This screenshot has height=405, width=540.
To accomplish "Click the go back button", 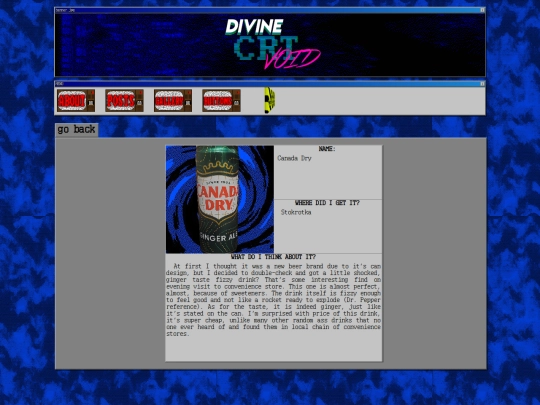I will [76, 130].
